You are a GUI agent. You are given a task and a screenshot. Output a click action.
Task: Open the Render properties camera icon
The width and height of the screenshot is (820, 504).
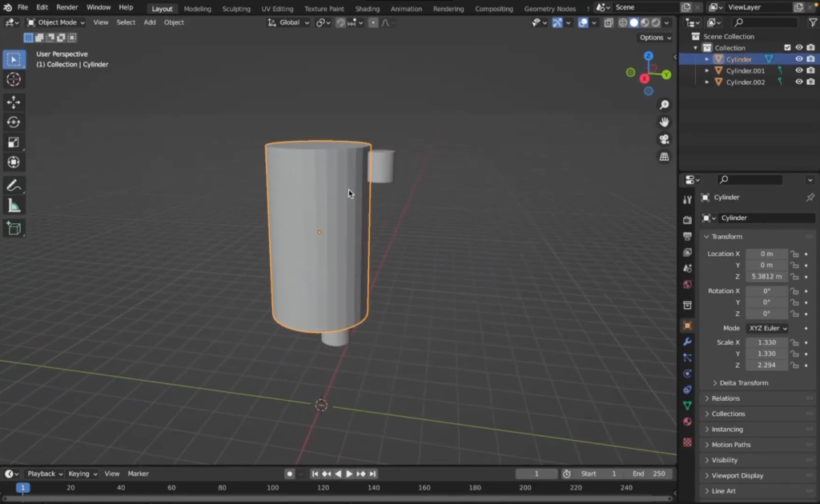coord(687,218)
